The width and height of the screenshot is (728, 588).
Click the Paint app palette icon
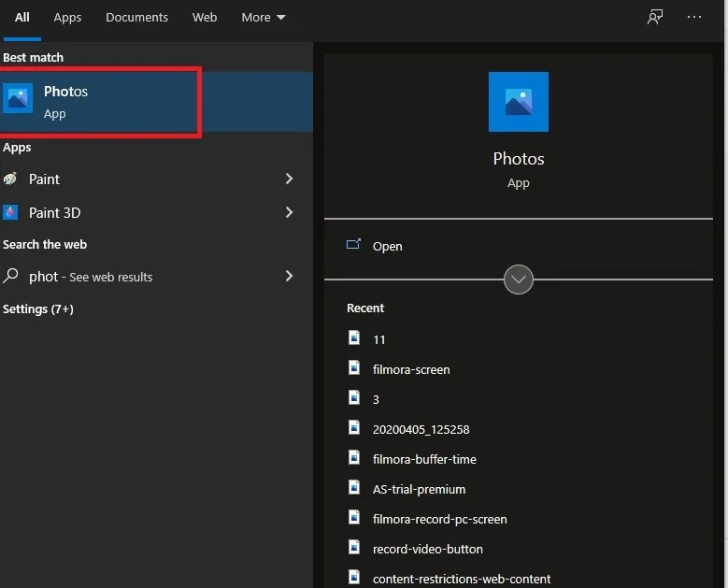pyautogui.click(x=10, y=179)
